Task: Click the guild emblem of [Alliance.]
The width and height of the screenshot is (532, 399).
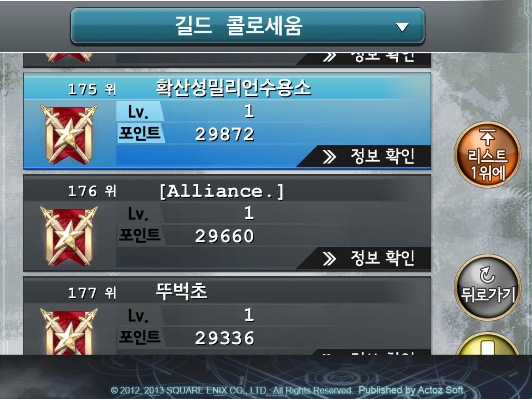Action: click(x=69, y=236)
